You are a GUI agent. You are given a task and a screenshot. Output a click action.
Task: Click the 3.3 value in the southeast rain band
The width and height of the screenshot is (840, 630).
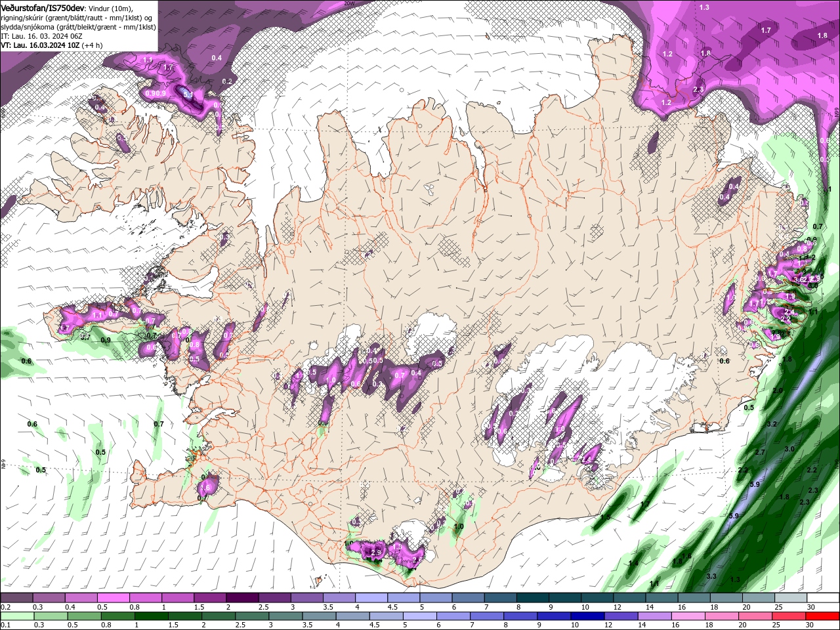(711, 576)
